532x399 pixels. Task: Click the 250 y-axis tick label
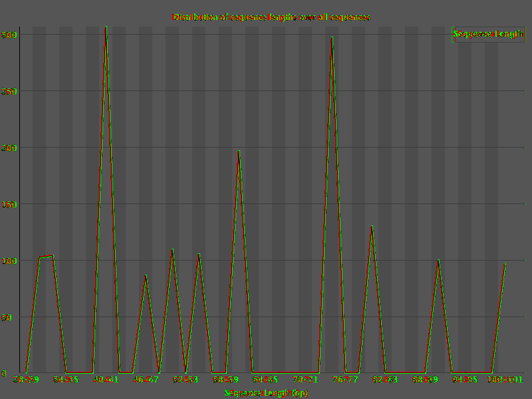[9, 91]
